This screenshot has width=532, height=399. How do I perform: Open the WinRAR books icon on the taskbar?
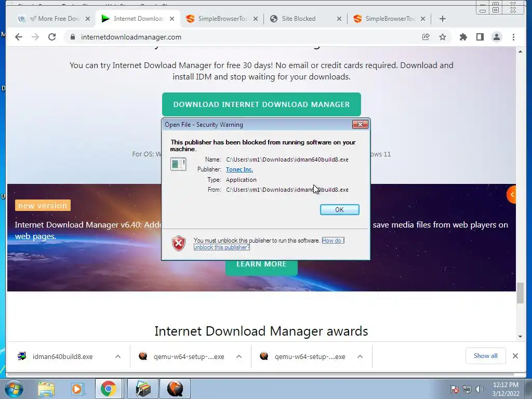(x=143, y=389)
